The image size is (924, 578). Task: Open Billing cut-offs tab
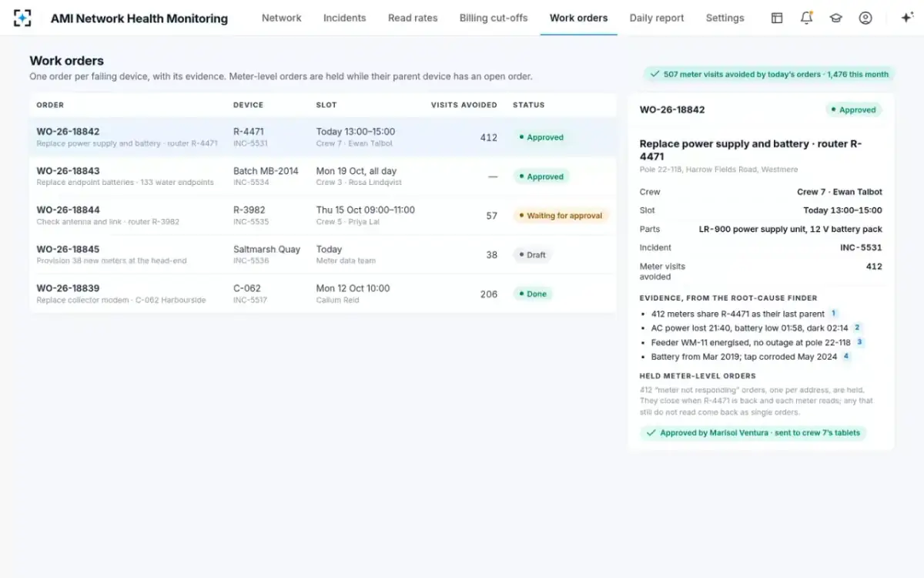coord(494,18)
